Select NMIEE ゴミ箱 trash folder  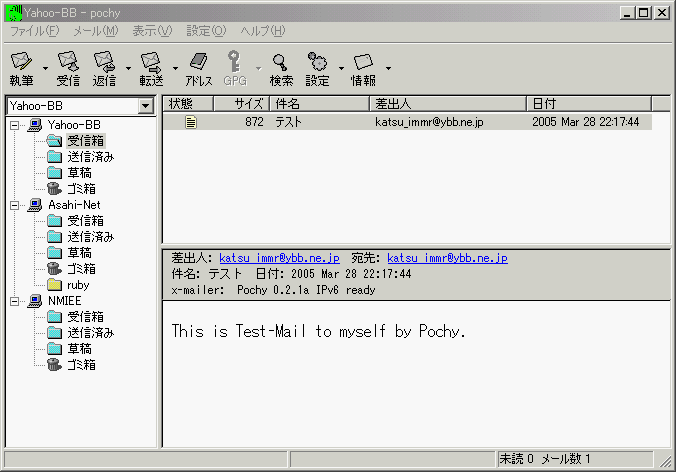81,365
